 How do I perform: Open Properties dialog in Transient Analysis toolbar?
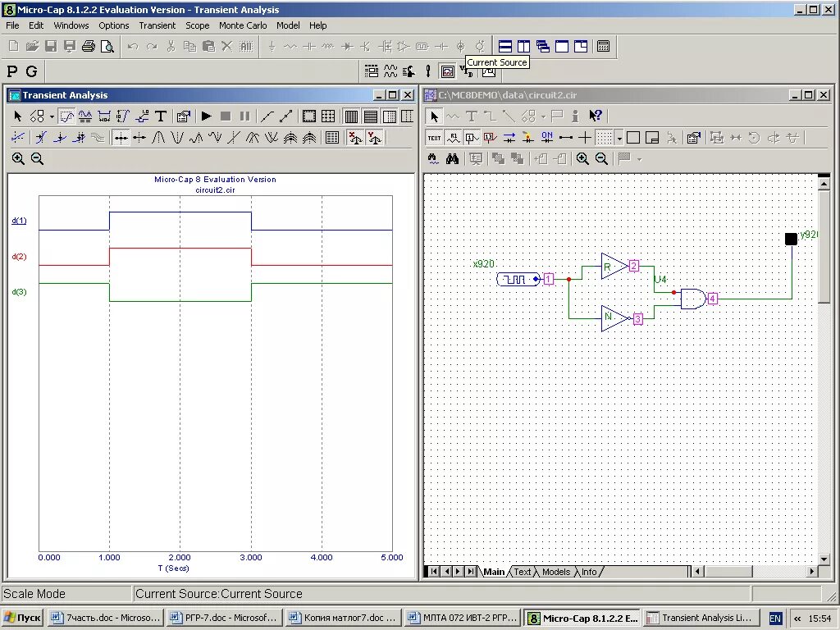(x=183, y=116)
